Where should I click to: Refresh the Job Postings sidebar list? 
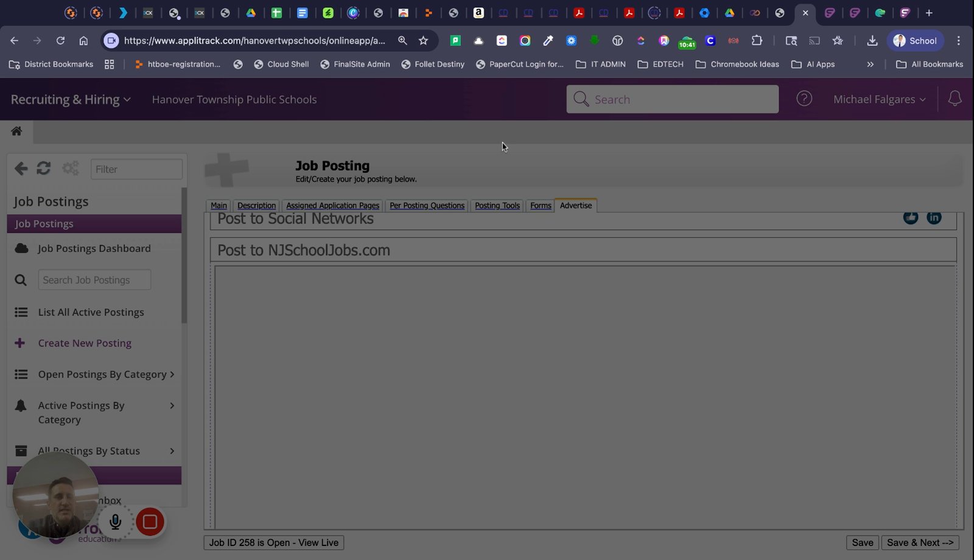pyautogui.click(x=43, y=169)
